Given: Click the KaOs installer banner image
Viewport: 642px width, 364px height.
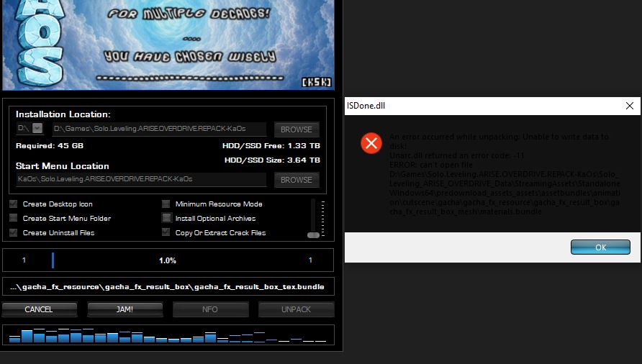Looking at the screenshot, I should pos(168,45).
